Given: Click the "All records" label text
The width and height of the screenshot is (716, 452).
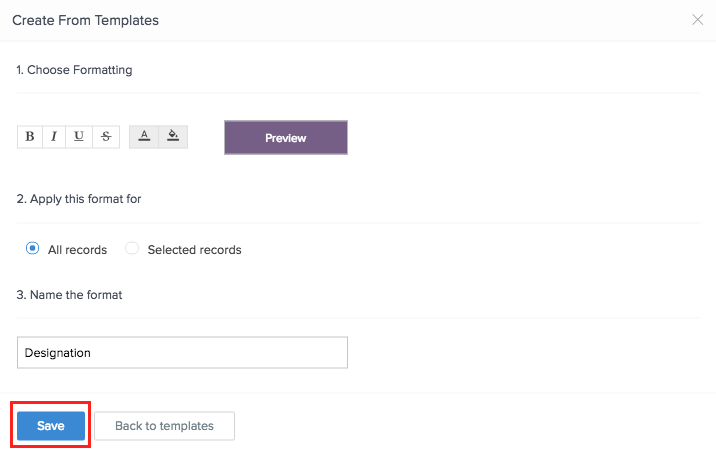Looking at the screenshot, I should (77, 250).
